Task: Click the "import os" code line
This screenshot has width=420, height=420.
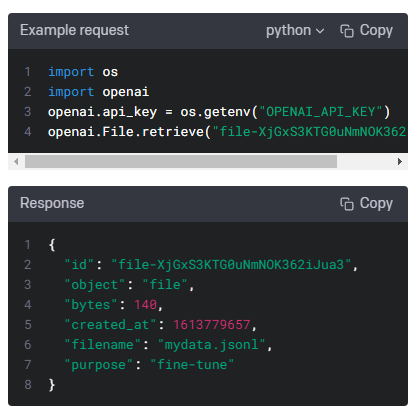Action: click(x=83, y=72)
